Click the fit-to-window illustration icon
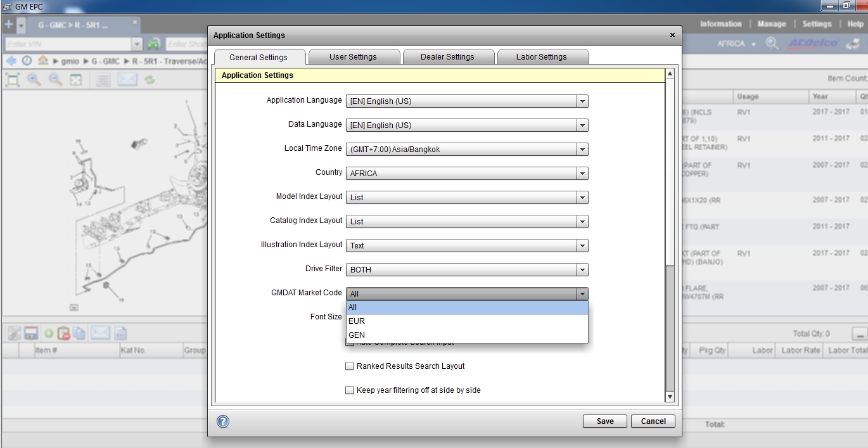The width and height of the screenshot is (868, 448). [12, 80]
